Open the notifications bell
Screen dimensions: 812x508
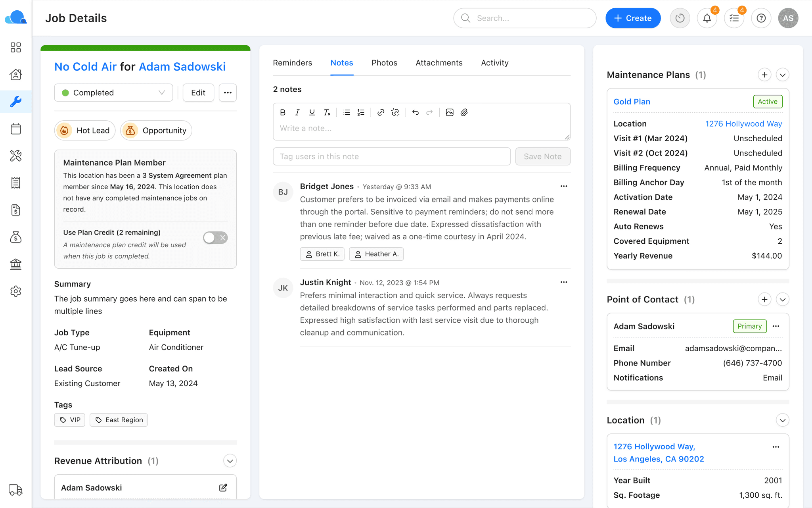(x=707, y=18)
